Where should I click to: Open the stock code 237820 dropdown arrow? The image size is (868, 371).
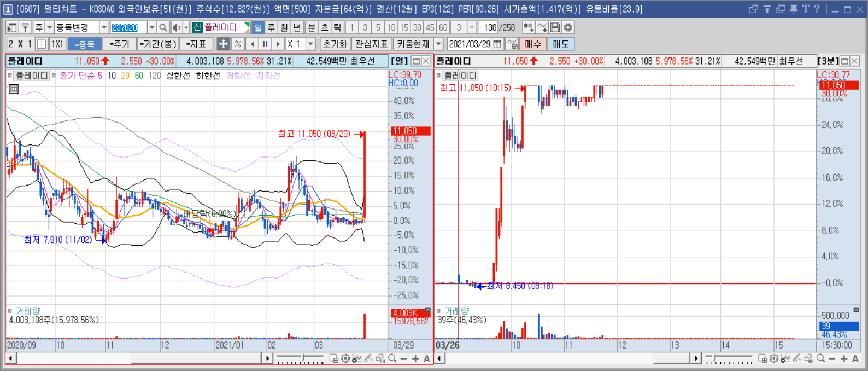click(152, 27)
